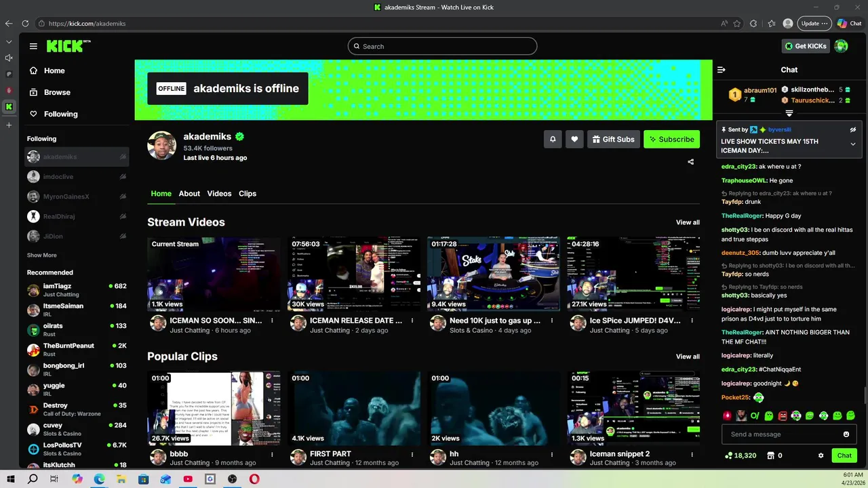Screen dimensions: 868x488
Task: Click the green Chat send button
Action: pos(844,455)
